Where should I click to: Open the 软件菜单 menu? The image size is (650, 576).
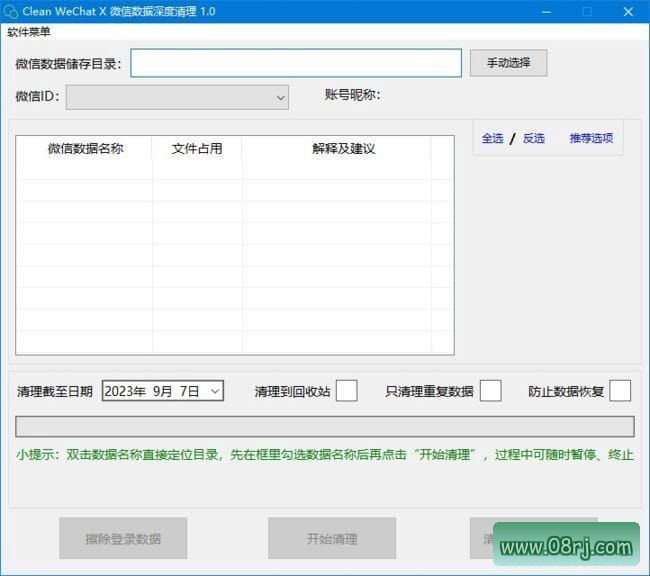pos(29,32)
